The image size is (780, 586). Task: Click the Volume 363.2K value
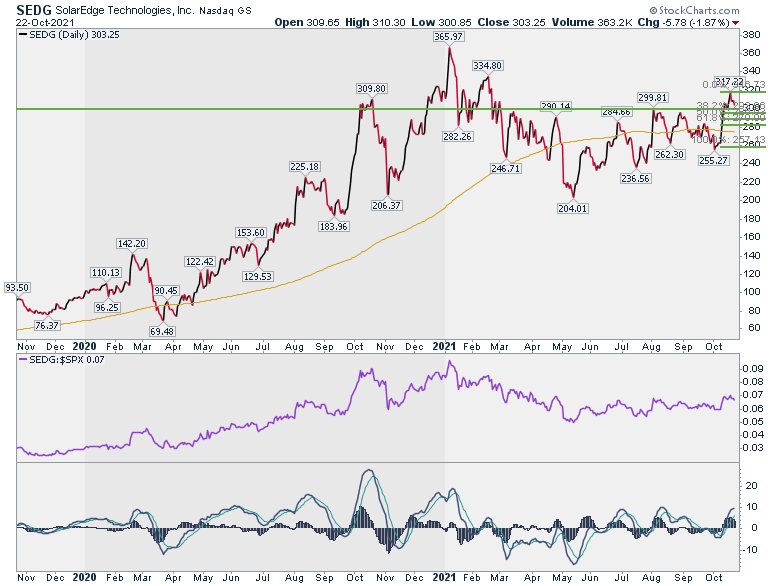[x=592, y=22]
